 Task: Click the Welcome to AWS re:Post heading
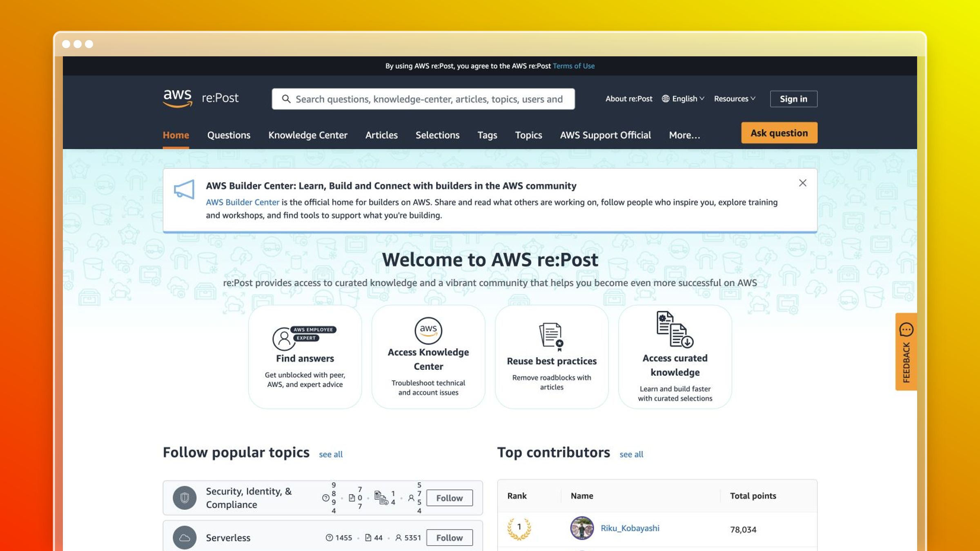[490, 260]
